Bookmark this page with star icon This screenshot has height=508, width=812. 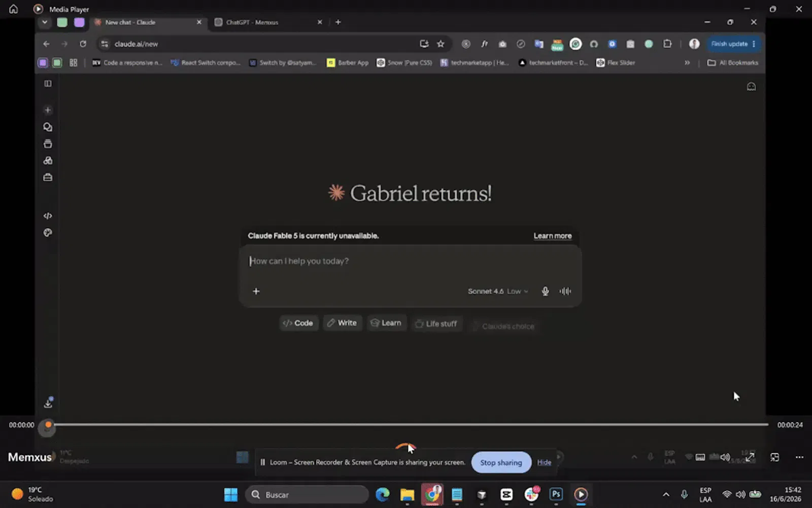pos(441,44)
